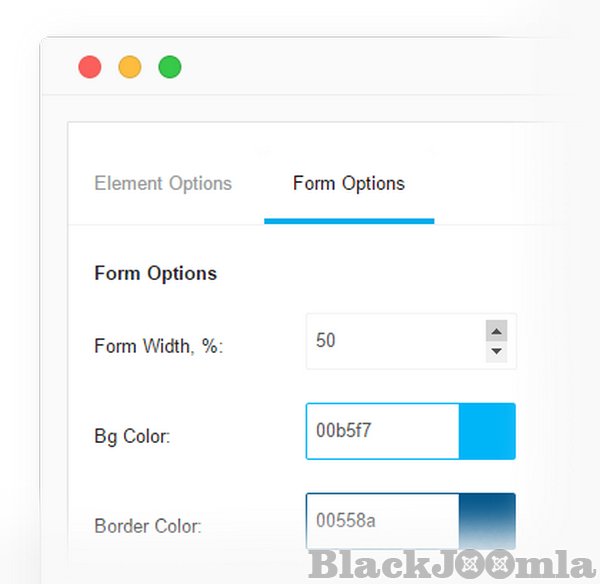Click the yellow minimize window button
The width and height of the screenshot is (600, 584).
coord(130,67)
